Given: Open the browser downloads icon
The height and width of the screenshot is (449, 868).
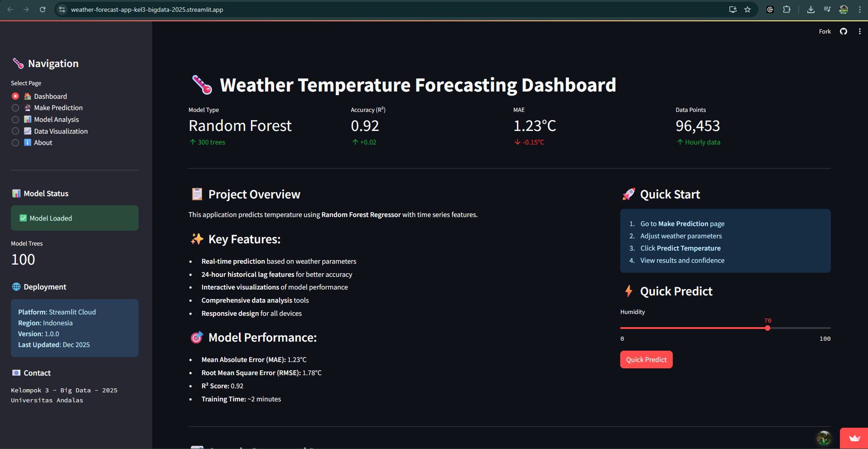Looking at the screenshot, I should click(x=810, y=10).
